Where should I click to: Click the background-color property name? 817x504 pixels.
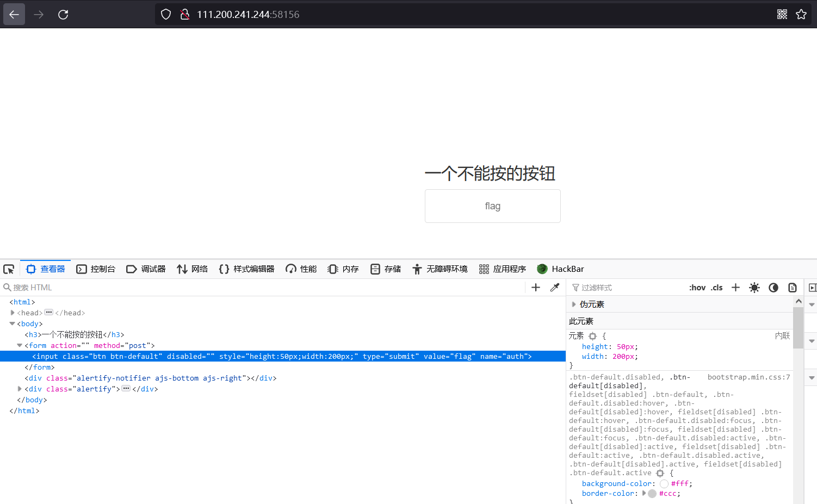(617, 484)
